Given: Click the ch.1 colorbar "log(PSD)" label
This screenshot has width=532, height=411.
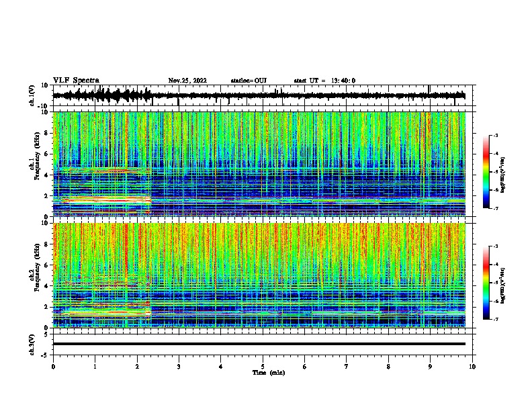Looking at the screenshot, I should tap(503, 175).
